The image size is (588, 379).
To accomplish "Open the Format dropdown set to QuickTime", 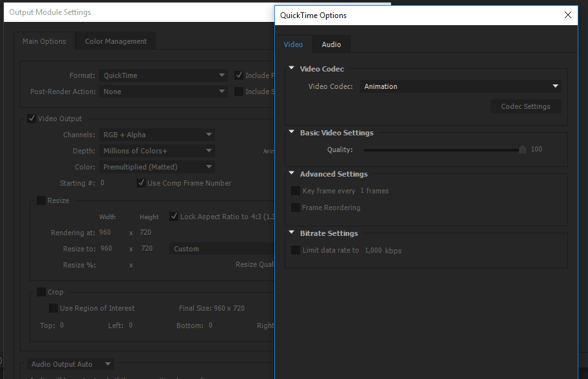I will pyautogui.click(x=164, y=75).
